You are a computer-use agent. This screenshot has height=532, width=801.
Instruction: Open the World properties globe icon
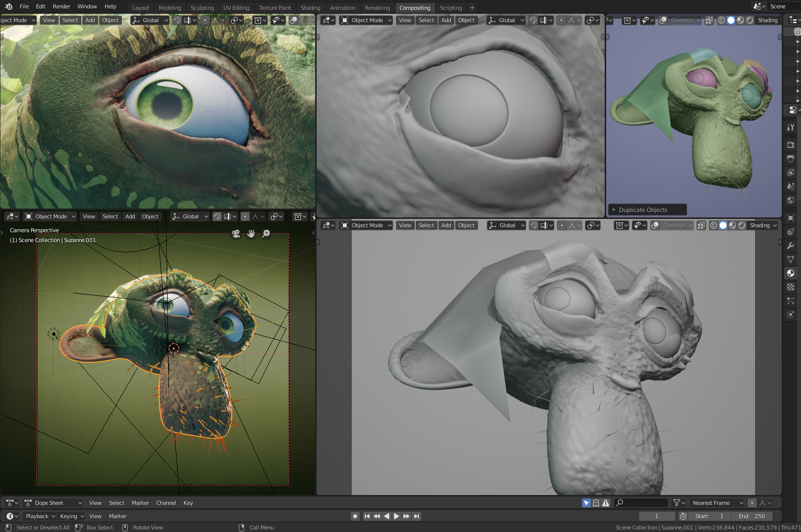(791, 200)
